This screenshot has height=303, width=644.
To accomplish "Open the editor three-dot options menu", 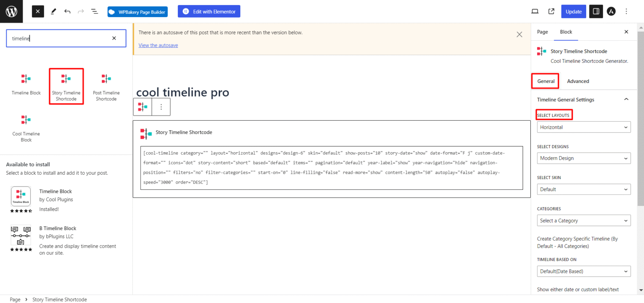I will [626, 11].
